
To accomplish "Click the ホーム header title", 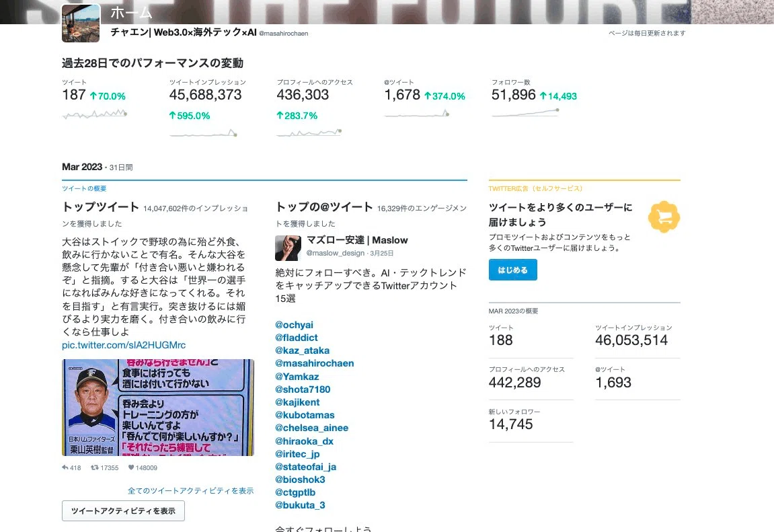I will 131,12.
